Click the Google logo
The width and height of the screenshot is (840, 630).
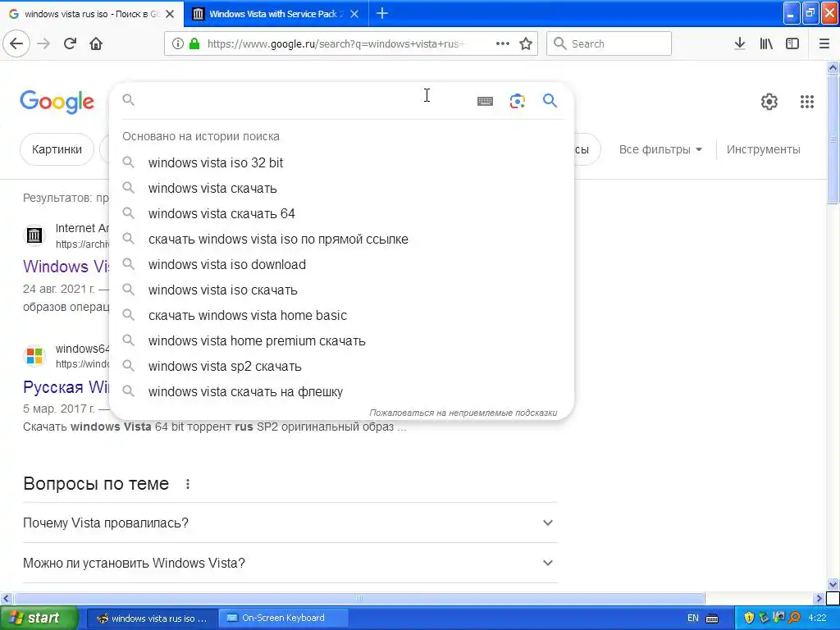click(57, 101)
